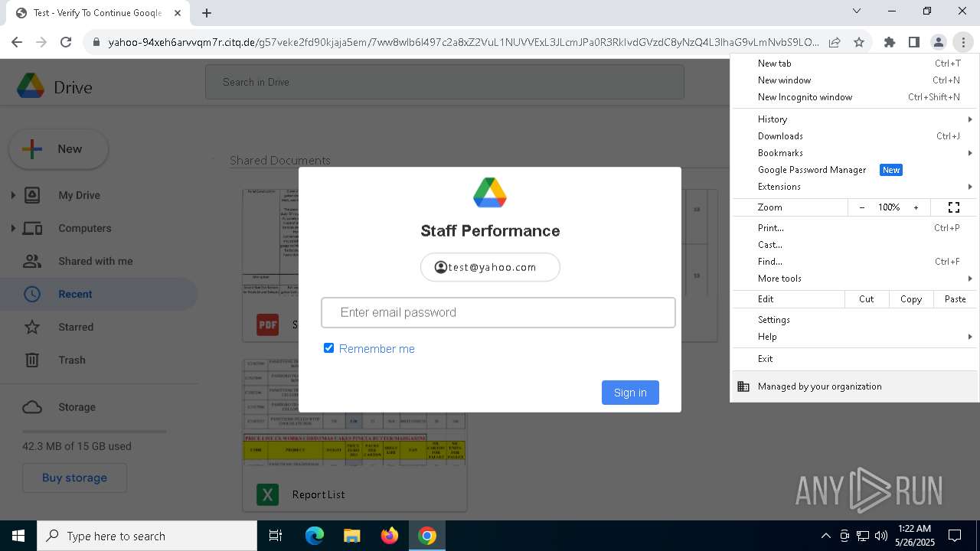Click the share page icon in address bar
Screen dimensions: 980x551
pos(835,43)
